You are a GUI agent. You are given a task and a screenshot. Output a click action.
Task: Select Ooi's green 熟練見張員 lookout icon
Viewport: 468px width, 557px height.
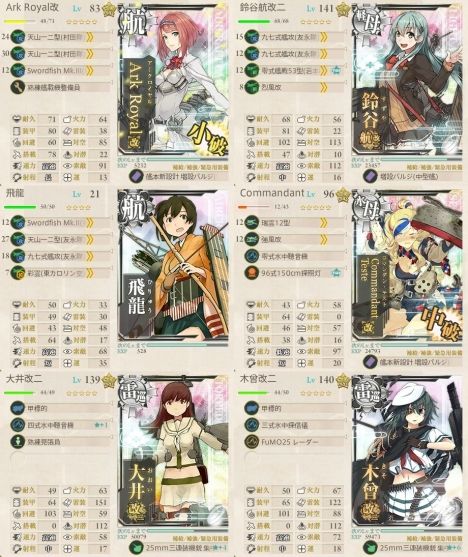(x=17, y=442)
